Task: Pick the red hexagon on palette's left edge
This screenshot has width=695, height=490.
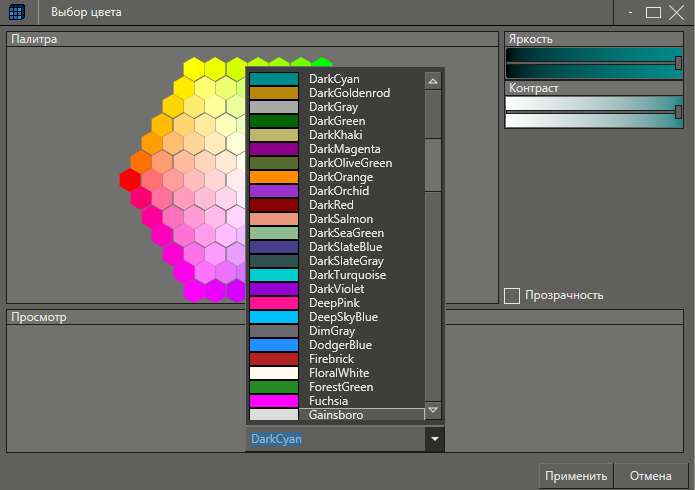Action: (130, 179)
